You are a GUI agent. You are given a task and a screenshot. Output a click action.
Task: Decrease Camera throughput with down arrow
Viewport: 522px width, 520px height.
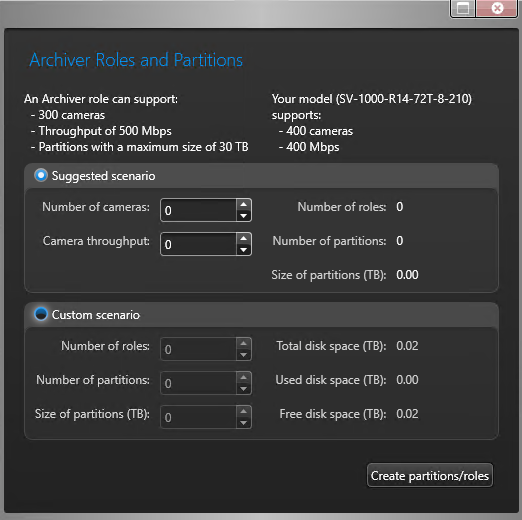coord(244,250)
